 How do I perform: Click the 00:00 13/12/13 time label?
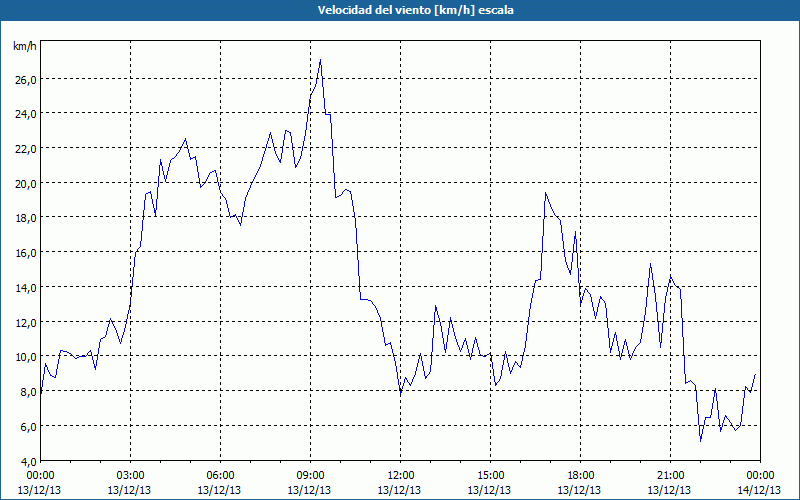point(40,483)
